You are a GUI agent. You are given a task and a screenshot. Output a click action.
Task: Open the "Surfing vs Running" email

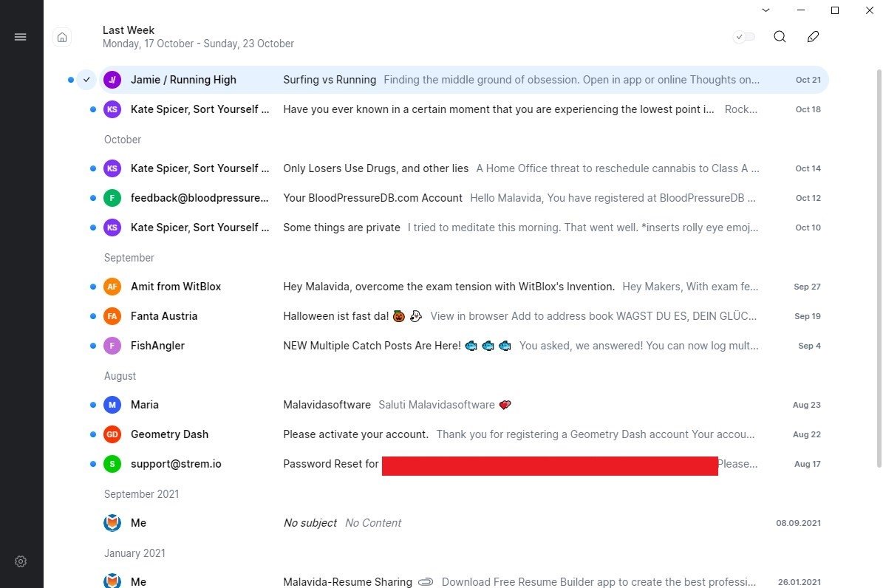[x=330, y=80]
